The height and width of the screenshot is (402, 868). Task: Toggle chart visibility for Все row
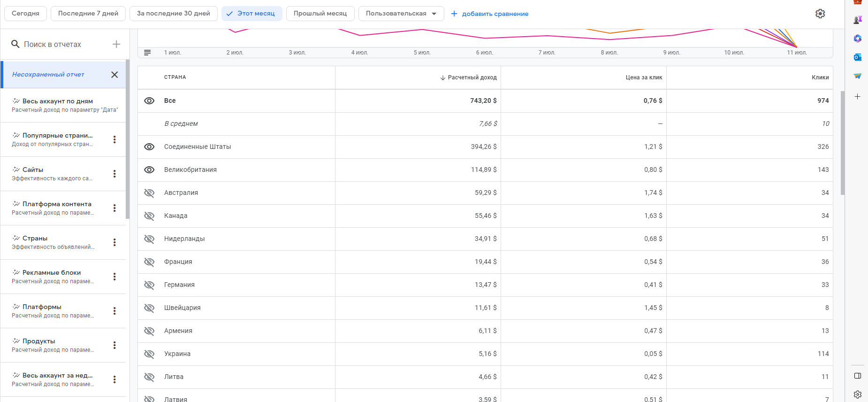[149, 101]
